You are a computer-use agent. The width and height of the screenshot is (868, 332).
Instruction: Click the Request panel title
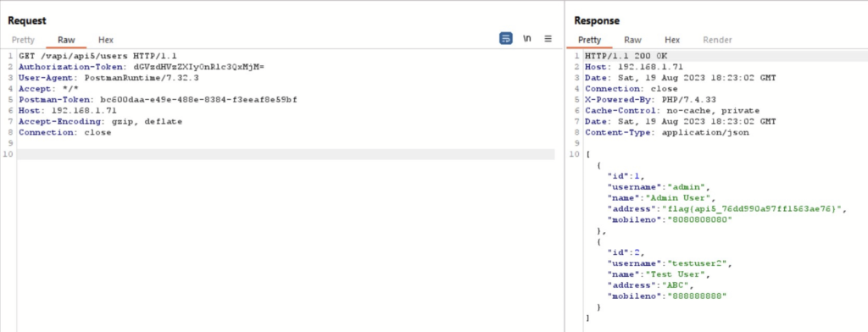[x=27, y=20]
